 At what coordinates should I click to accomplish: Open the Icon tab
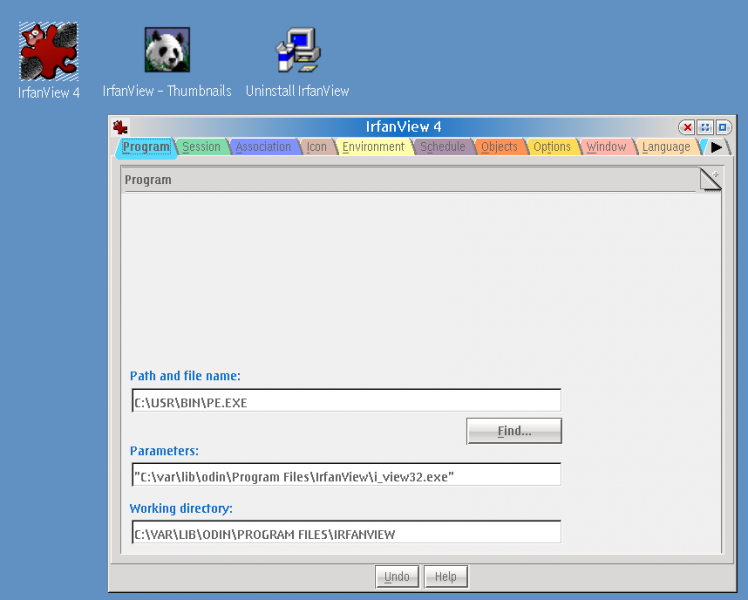tap(317, 147)
